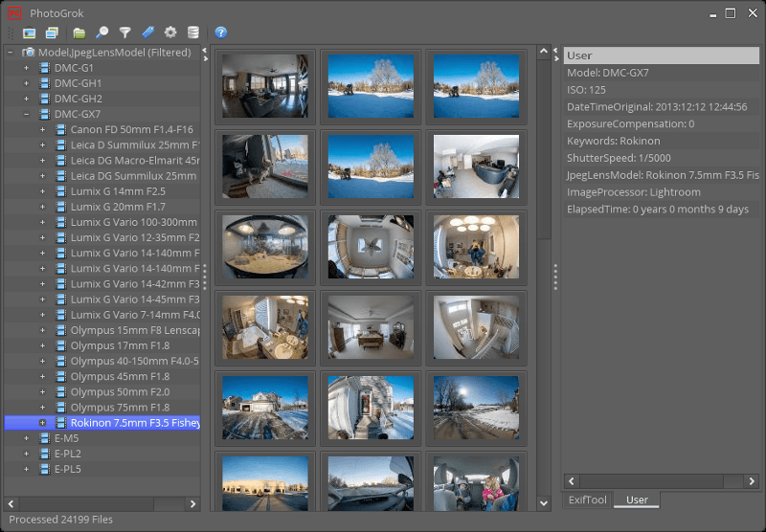The width and height of the screenshot is (766, 532).
Task: Expand the Olympus 45mm F1.8 lens node
Action: click(x=42, y=376)
